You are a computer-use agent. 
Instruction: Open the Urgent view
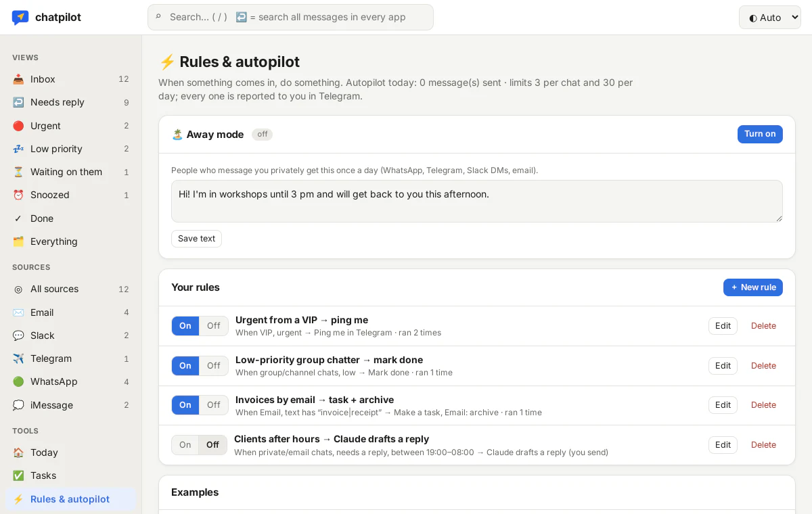[x=70, y=126]
